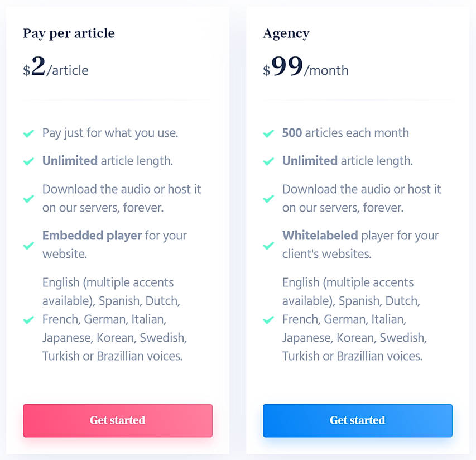Click the 'Embedded player' bold text on left card
Viewport: 476px width, 460px height.
pos(92,235)
